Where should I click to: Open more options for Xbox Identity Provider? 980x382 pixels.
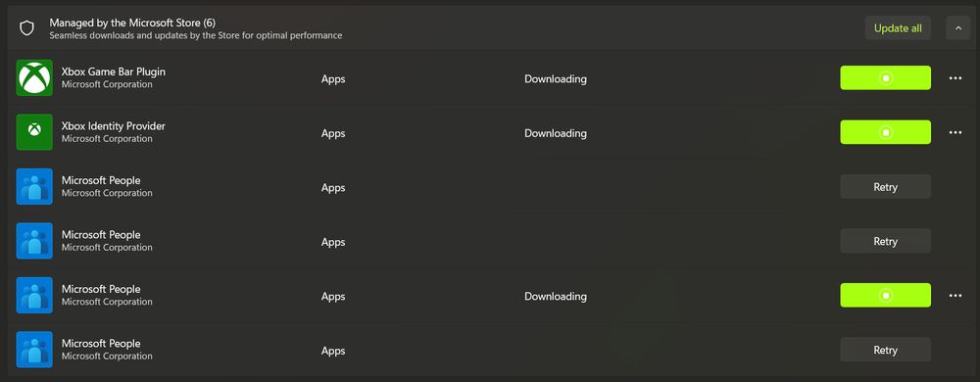tap(955, 132)
